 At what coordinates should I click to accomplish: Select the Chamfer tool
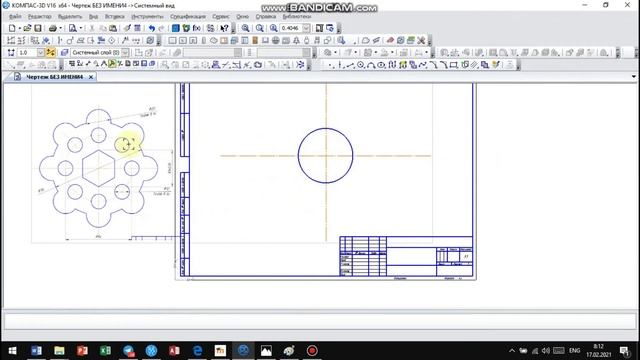433,65
